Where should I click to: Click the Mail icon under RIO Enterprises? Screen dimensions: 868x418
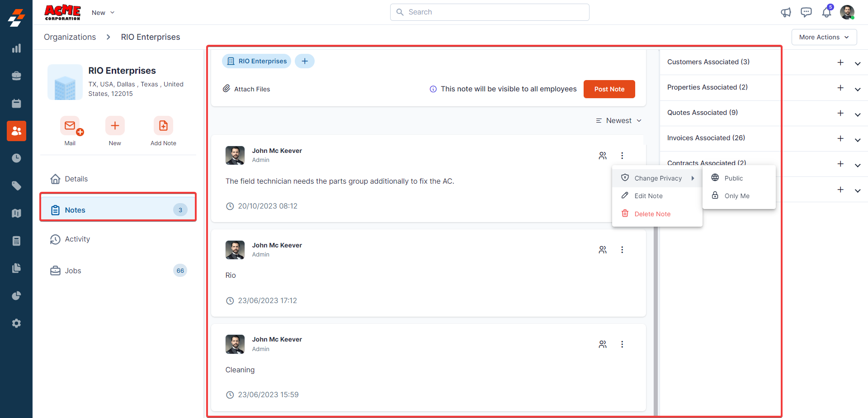pyautogui.click(x=70, y=126)
